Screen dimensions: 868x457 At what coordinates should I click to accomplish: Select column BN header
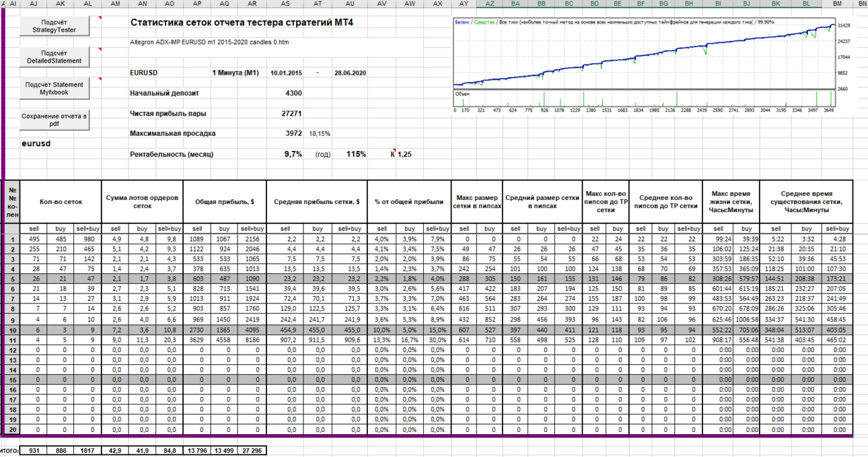(862, 4)
